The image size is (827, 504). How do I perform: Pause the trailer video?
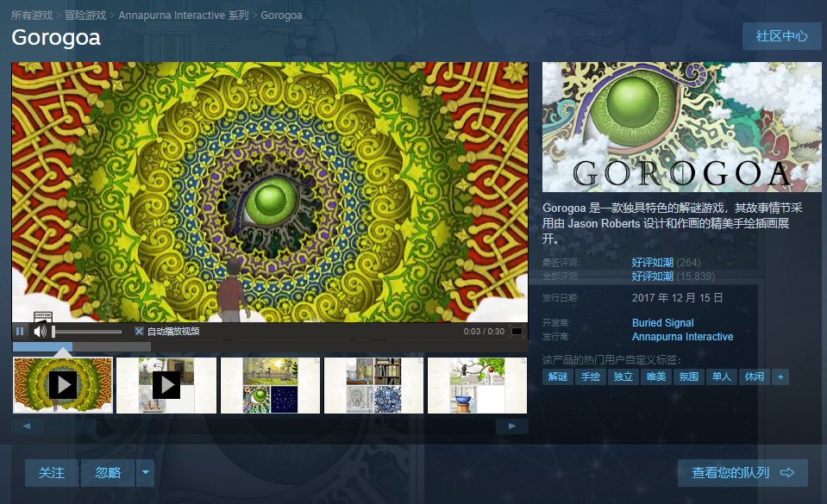(20, 331)
